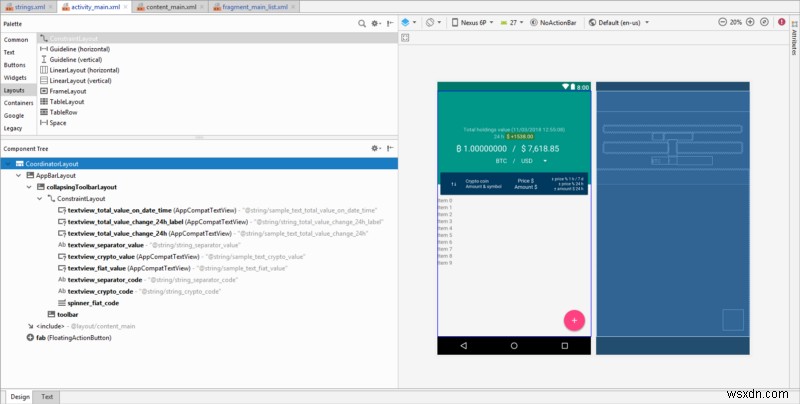Image resolution: width=800 pixels, height=404 pixels.
Task: Select the Google palette category
Action: (x=14, y=116)
